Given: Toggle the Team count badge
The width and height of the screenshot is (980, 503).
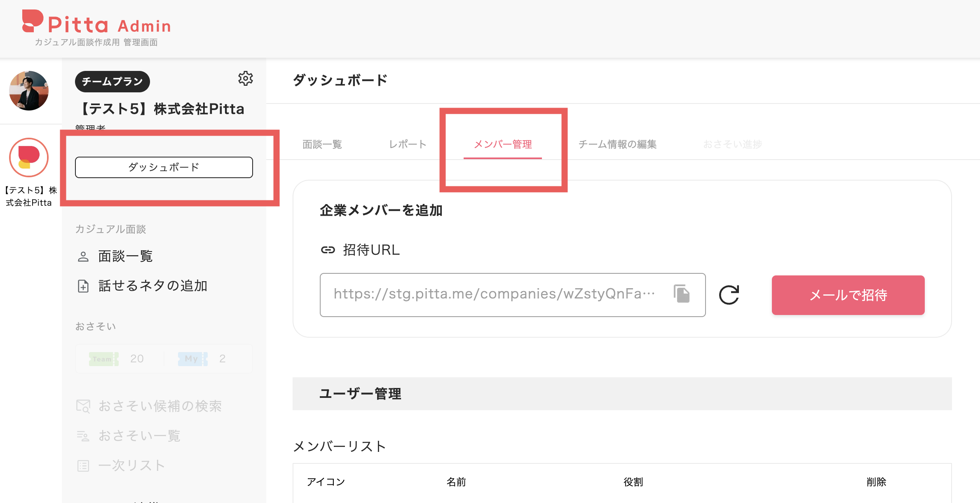Looking at the screenshot, I should pyautogui.click(x=103, y=358).
